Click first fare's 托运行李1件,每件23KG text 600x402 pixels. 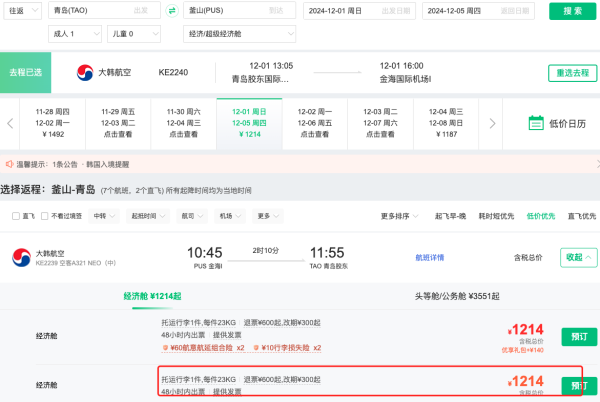click(199, 323)
